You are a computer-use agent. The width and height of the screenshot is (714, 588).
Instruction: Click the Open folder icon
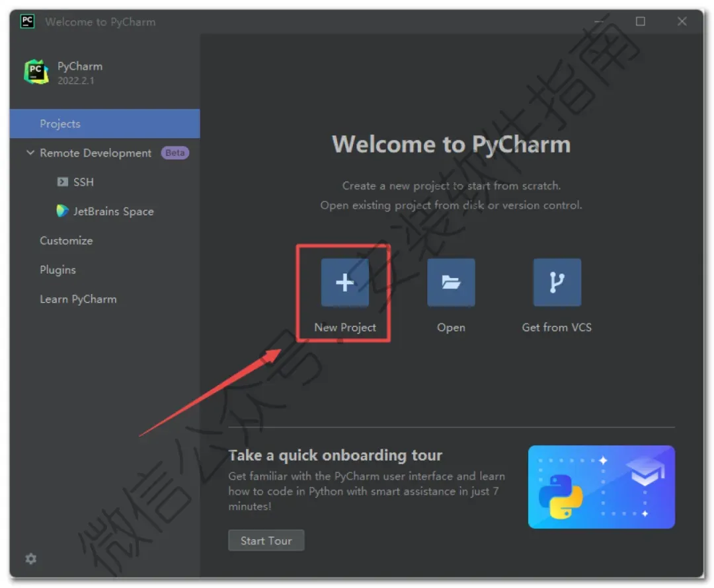tap(451, 283)
